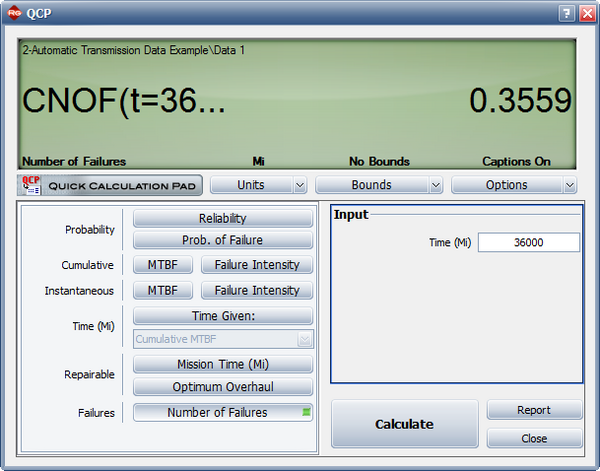Click the No Bounds display caption
The height and width of the screenshot is (471, 600).
(x=379, y=161)
